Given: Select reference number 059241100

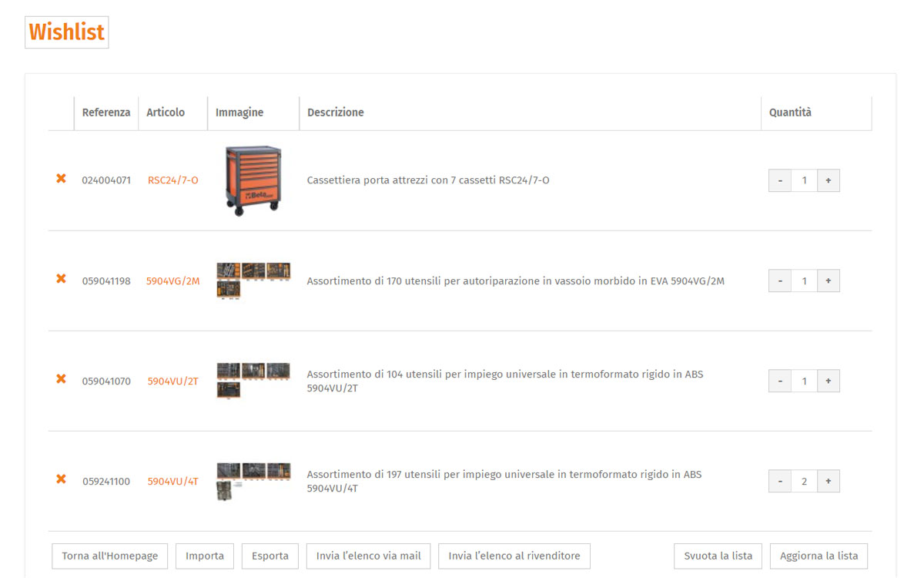Looking at the screenshot, I should coord(106,482).
